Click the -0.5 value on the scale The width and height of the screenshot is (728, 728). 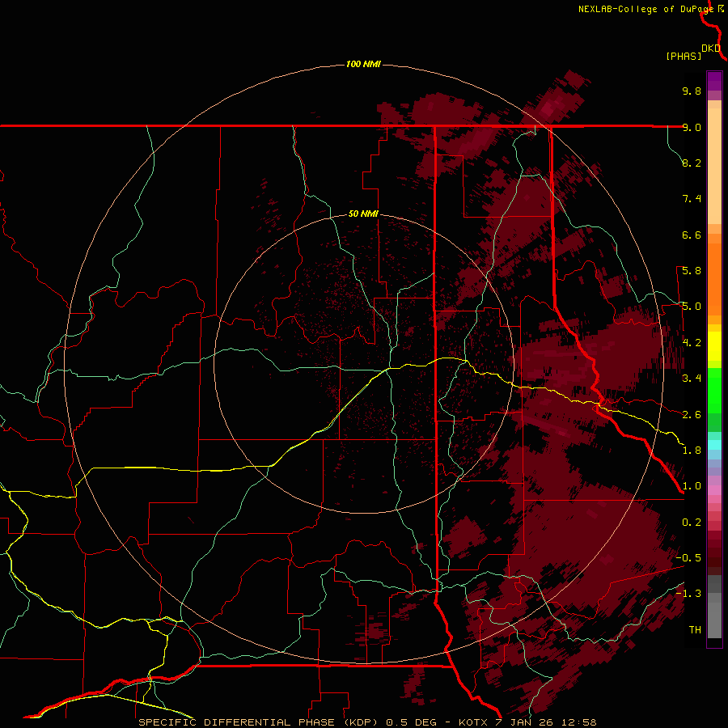(688, 558)
